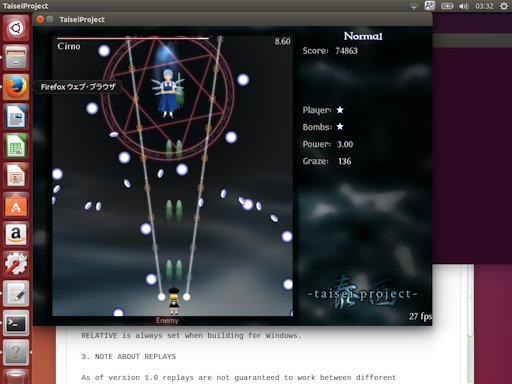Open the Amazon launcher icon
This screenshot has height=384, width=512.
click(x=16, y=234)
